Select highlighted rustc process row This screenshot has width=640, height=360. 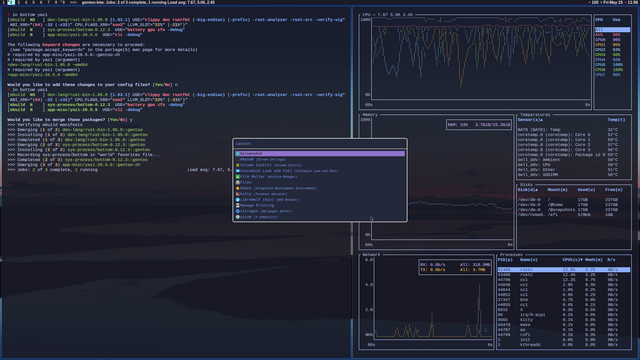point(564,269)
